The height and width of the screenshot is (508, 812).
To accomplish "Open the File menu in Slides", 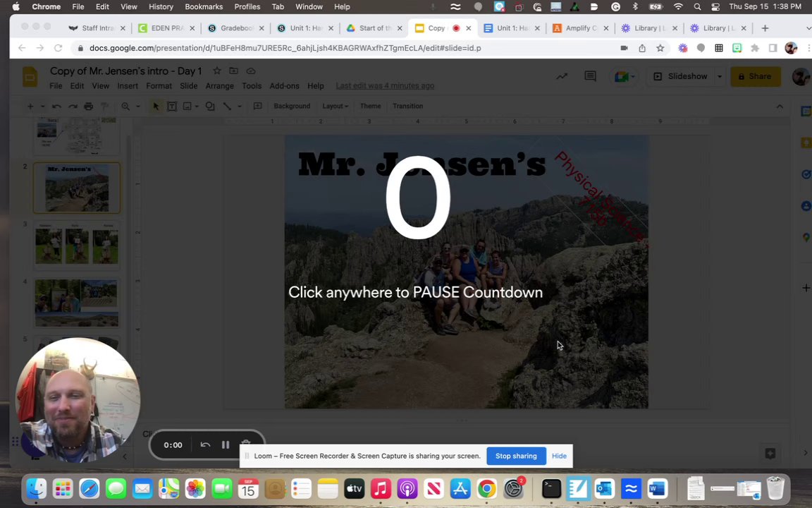I will (56, 86).
